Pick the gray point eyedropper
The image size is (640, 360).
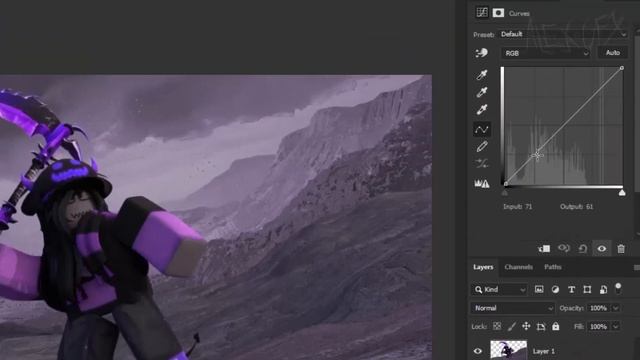482,92
